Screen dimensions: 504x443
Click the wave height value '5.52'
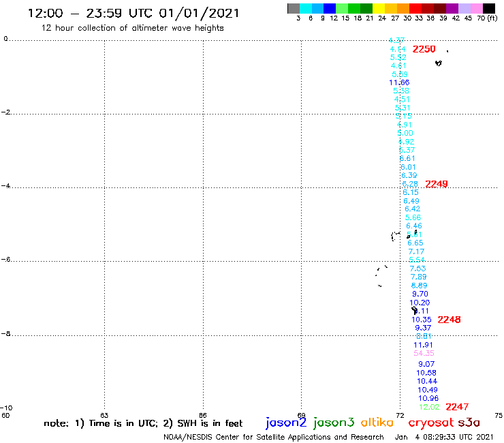click(398, 57)
